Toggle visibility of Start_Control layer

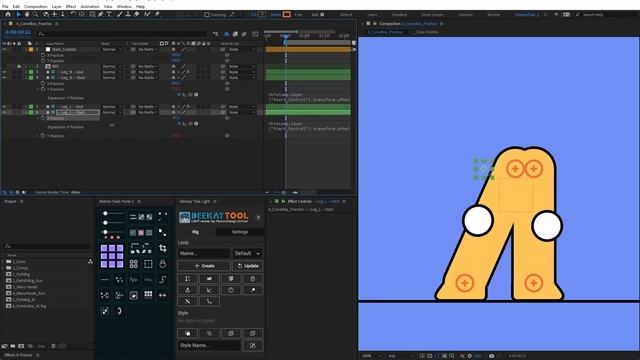pyautogui.click(x=4, y=49)
